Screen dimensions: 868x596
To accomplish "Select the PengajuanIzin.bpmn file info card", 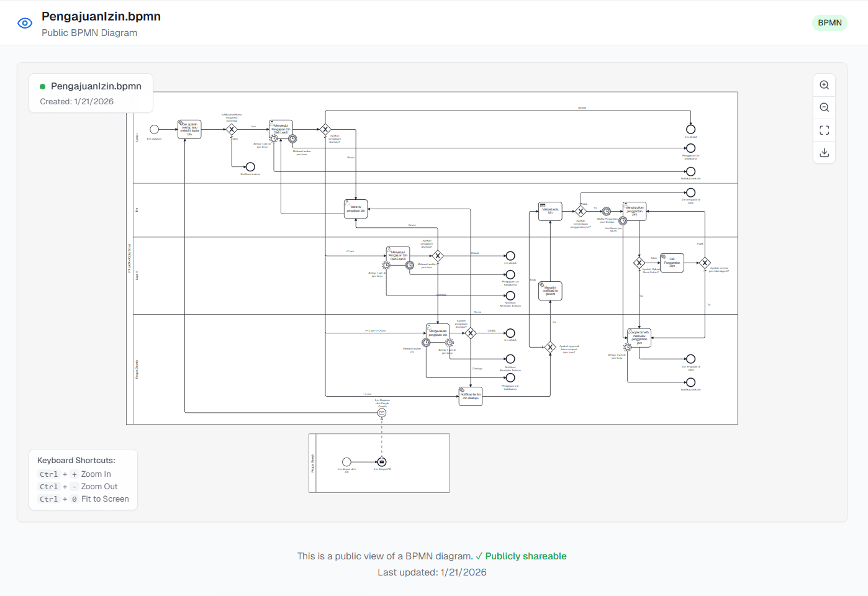I will 91,93.
